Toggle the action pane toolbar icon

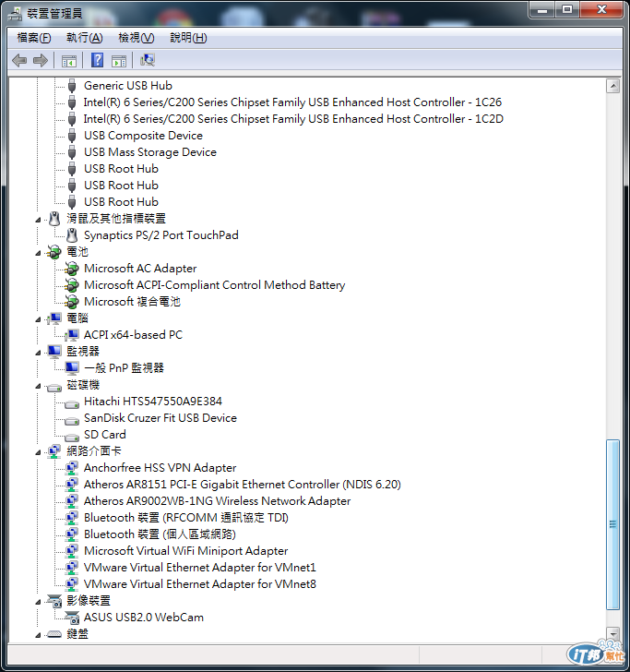(119, 61)
